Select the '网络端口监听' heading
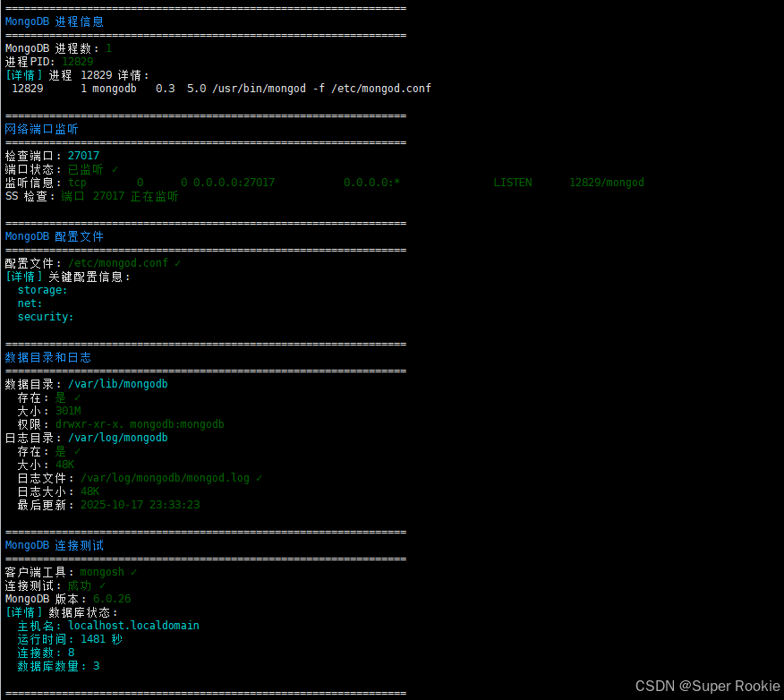 (x=41, y=129)
